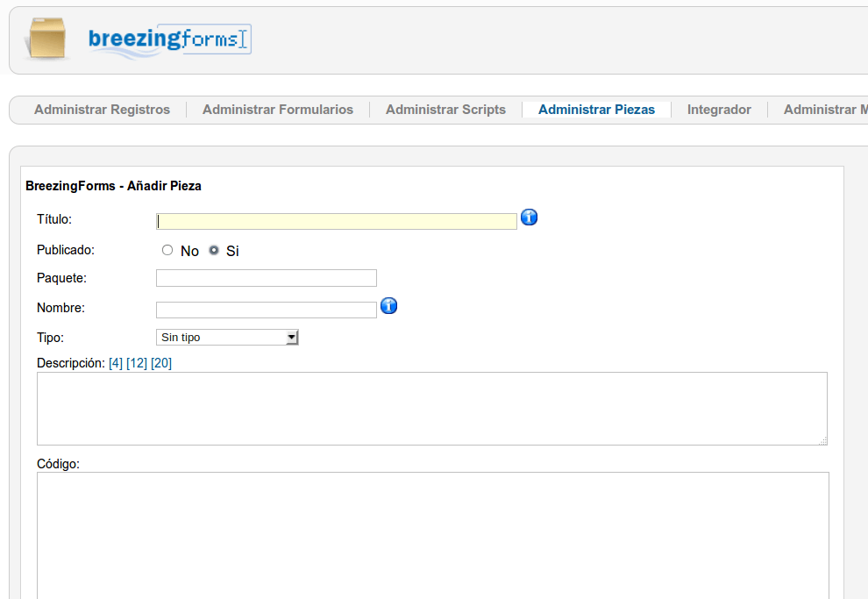This screenshot has height=599, width=868.
Task: Click the BreezingForms box package icon
Action: pos(47,39)
